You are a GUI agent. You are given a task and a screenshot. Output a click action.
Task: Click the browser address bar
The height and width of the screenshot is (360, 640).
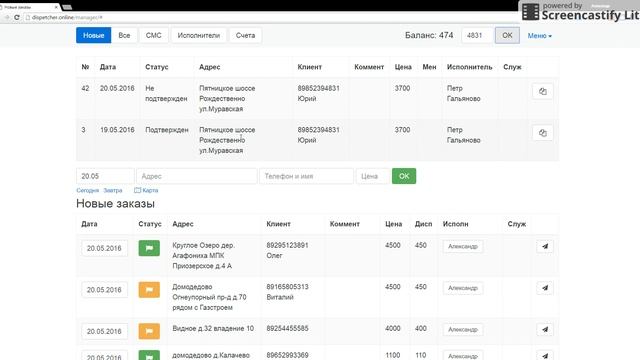pyautogui.click(x=269, y=18)
